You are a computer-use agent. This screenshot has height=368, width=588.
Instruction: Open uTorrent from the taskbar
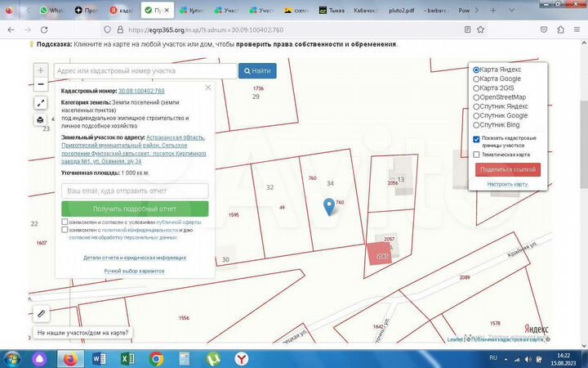tap(214, 358)
